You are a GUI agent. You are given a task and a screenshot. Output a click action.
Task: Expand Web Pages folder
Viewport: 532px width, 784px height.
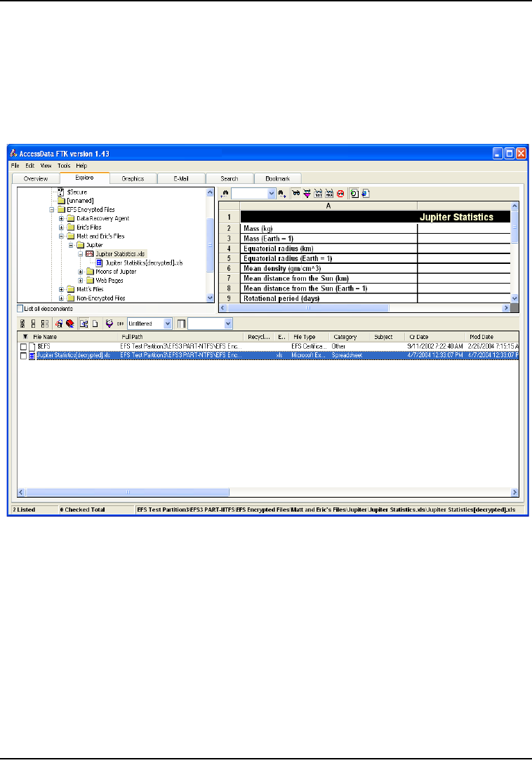(80, 281)
